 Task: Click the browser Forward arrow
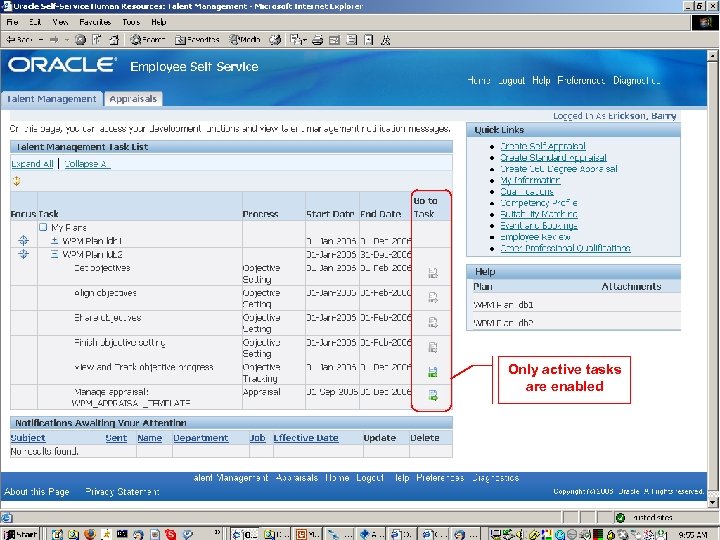(54, 40)
